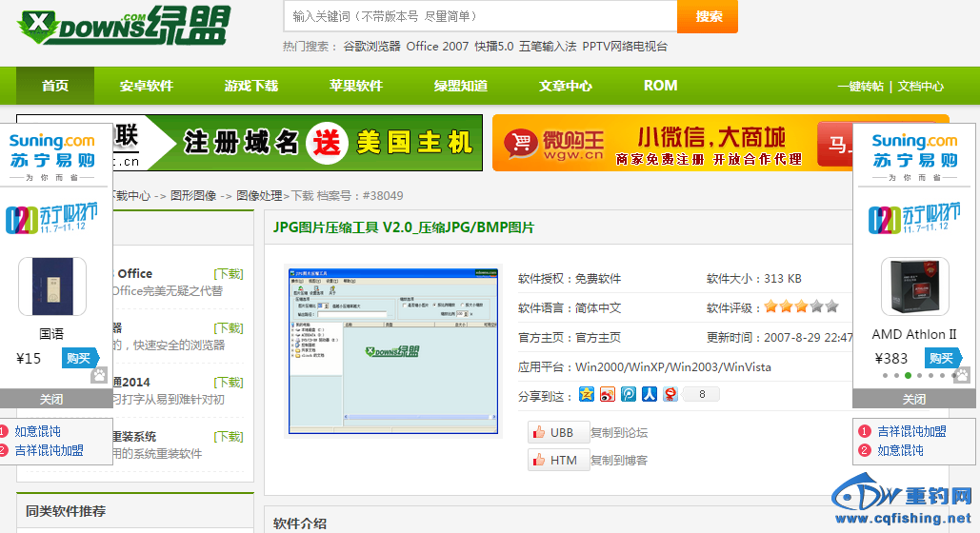Click 下载 link beside 重装系统 entry
The height and width of the screenshot is (533, 980).
(229, 437)
